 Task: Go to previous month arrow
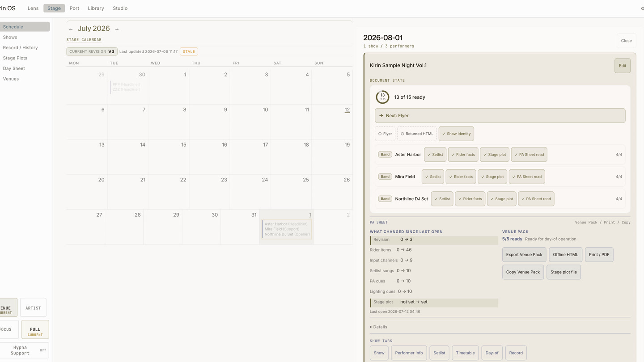point(71,29)
